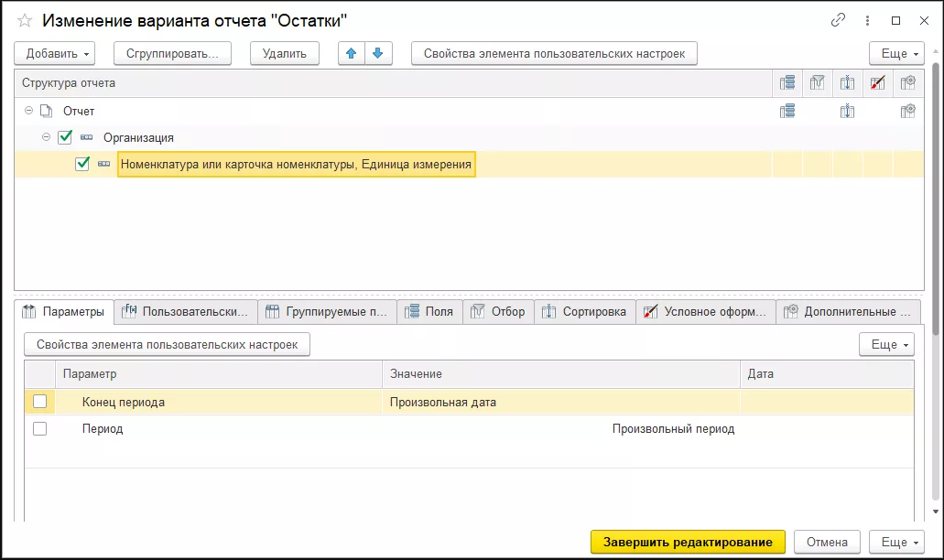The image size is (944, 560).
Task: Click filter column header icon
Action: pos(818,83)
